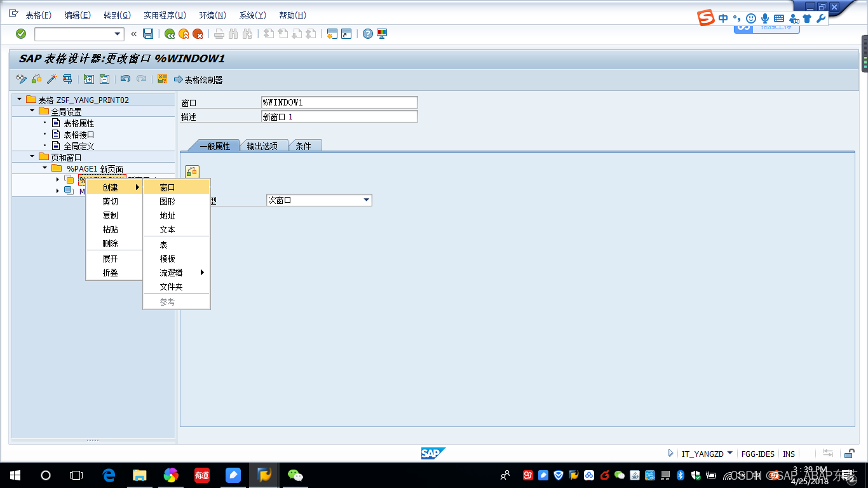Click the Sogou microphone voice input icon
868x488 pixels.
[765, 18]
